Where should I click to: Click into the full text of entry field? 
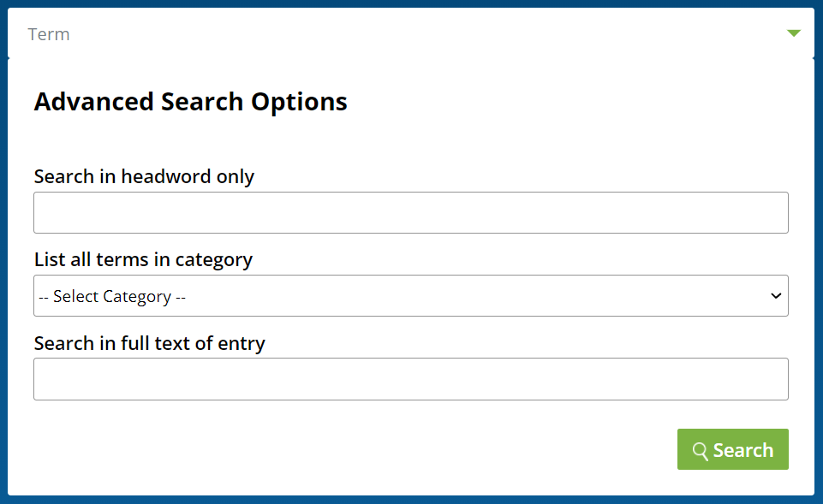(410, 379)
